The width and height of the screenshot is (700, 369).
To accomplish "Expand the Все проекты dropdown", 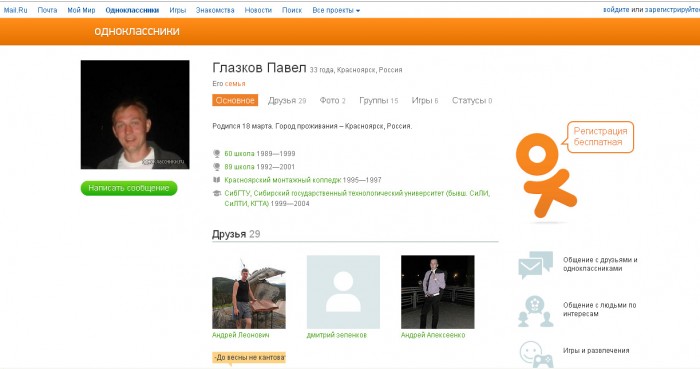I will pyautogui.click(x=336, y=10).
